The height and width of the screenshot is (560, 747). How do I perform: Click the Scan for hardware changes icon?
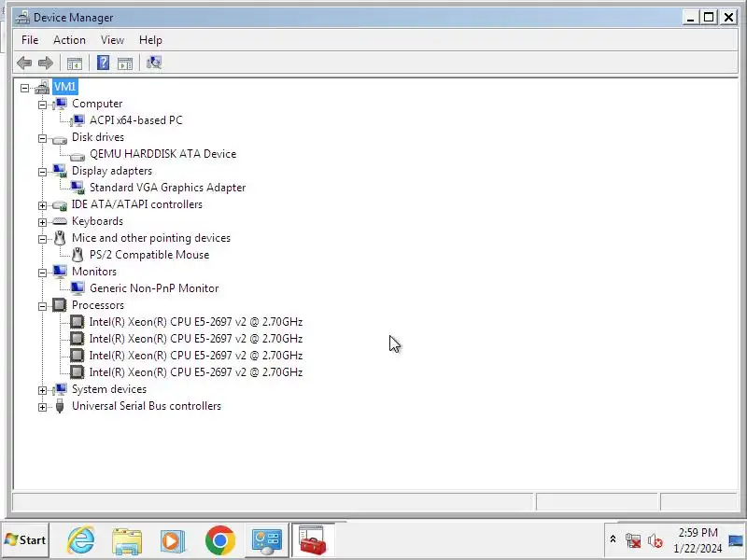point(154,63)
